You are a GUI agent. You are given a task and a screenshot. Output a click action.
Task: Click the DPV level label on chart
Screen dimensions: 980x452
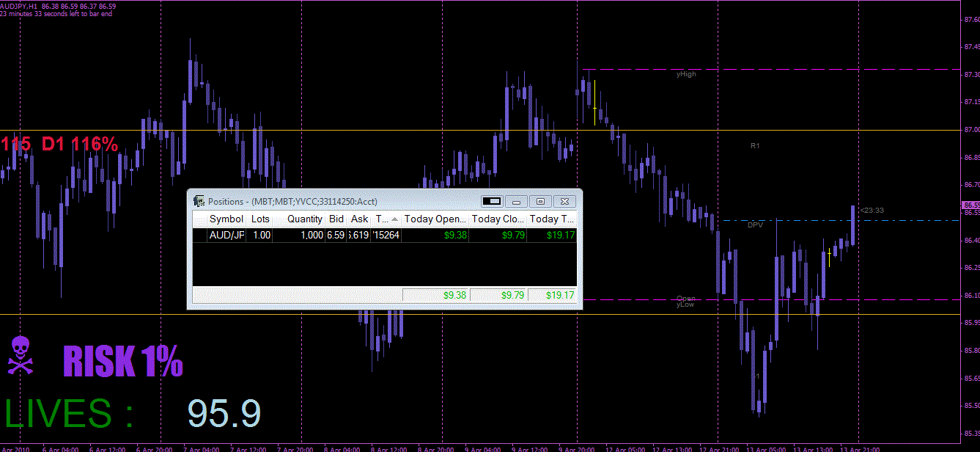tap(755, 225)
